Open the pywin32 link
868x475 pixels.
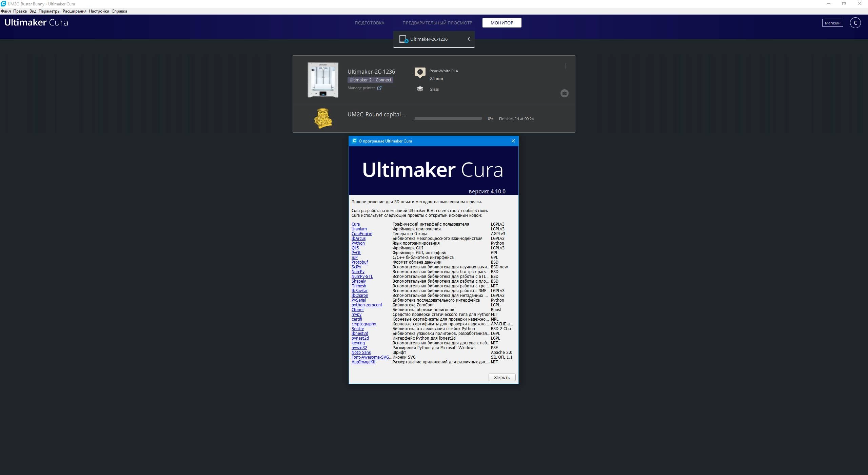coord(359,348)
